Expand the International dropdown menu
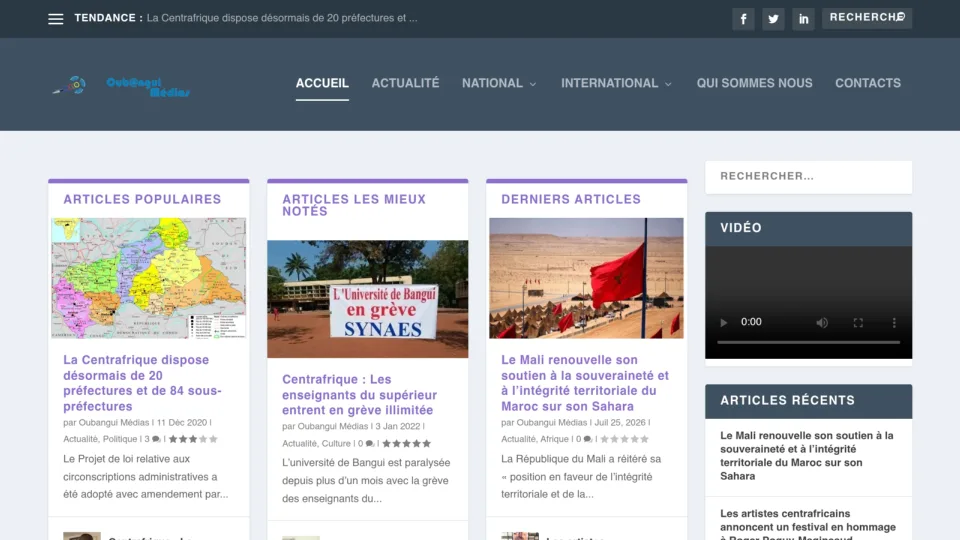Viewport: 960px width, 540px height. click(617, 83)
